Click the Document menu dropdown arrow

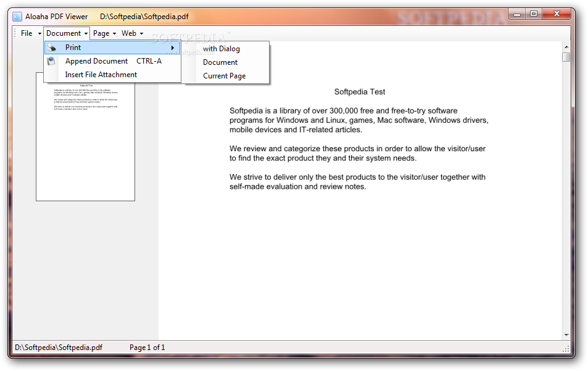click(86, 34)
